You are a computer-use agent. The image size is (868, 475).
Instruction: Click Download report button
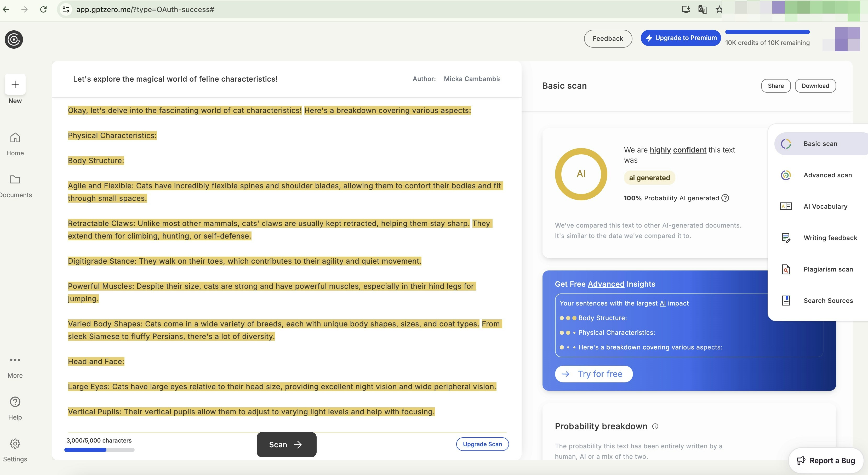(815, 86)
